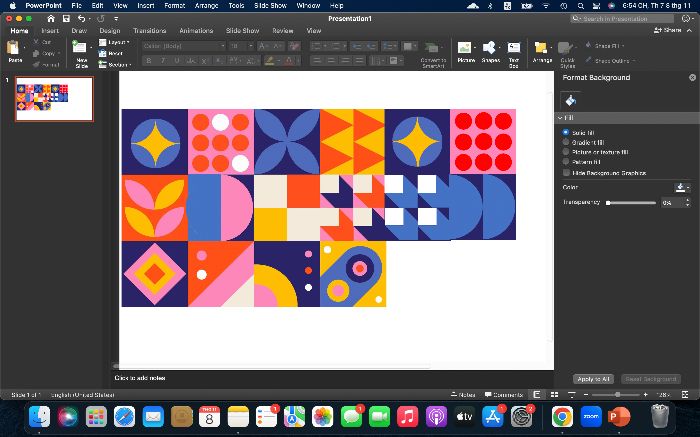Start slide show from status bar icon
The width and height of the screenshot is (700, 437).
(572, 395)
